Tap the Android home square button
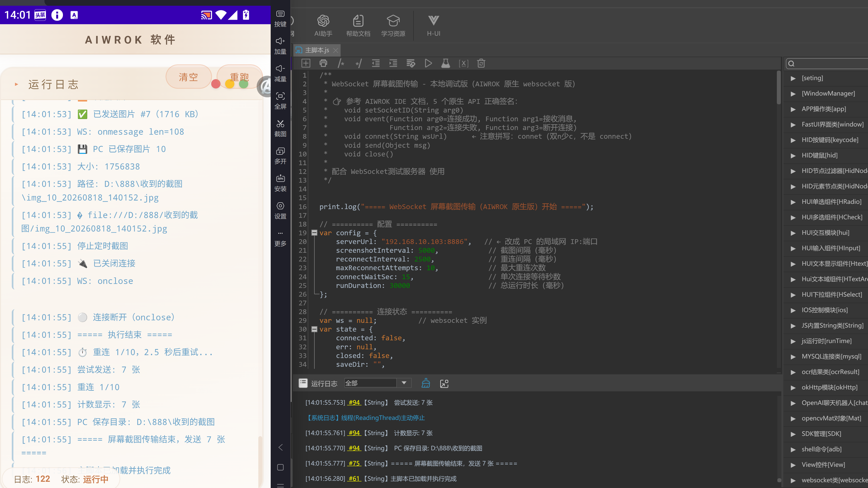Viewport: 868px width, 488px height. click(x=280, y=467)
